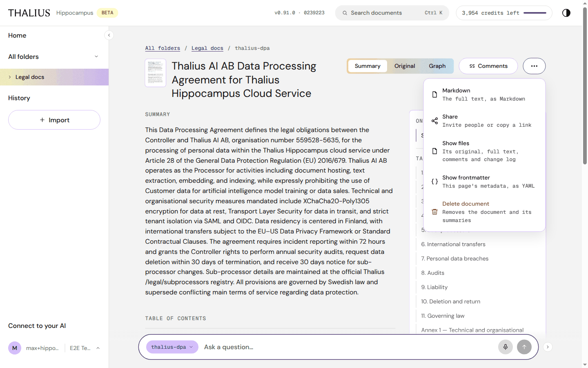Open the three-dots more options button
The height and width of the screenshot is (368, 588).
tap(534, 66)
